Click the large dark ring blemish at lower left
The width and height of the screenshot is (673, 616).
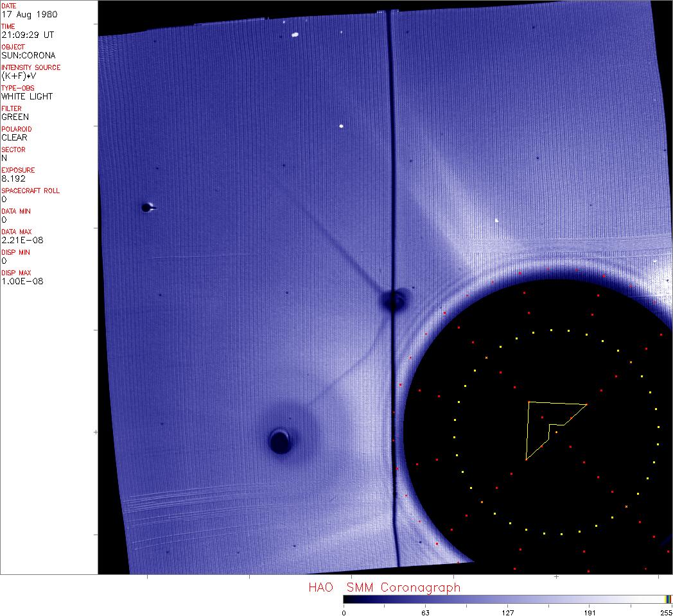[x=280, y=441]
